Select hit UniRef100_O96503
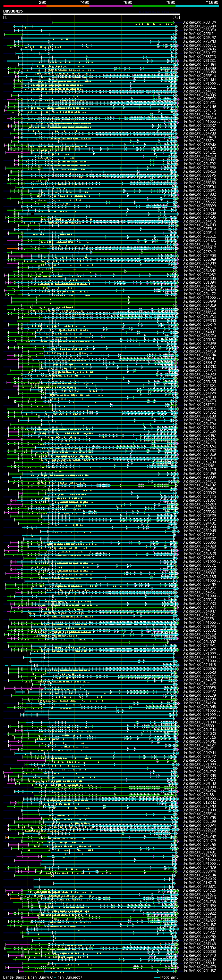 click(x=199, y=909)
